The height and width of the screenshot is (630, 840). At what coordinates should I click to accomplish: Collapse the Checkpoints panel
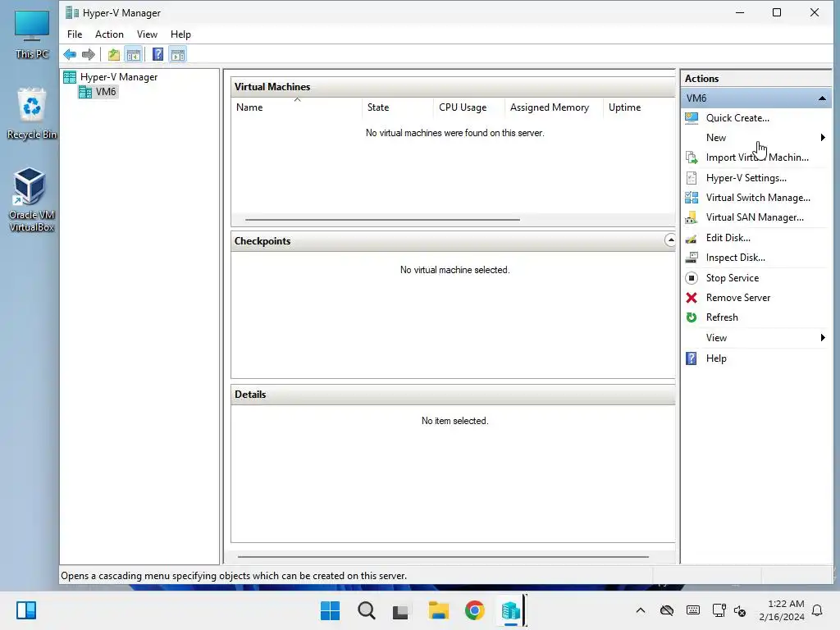tap(670, 240)
